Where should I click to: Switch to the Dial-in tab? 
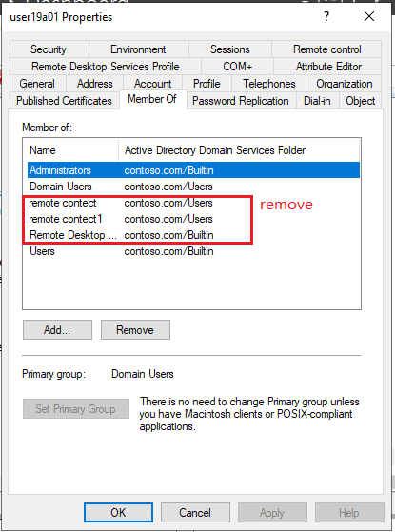point(317,101)
